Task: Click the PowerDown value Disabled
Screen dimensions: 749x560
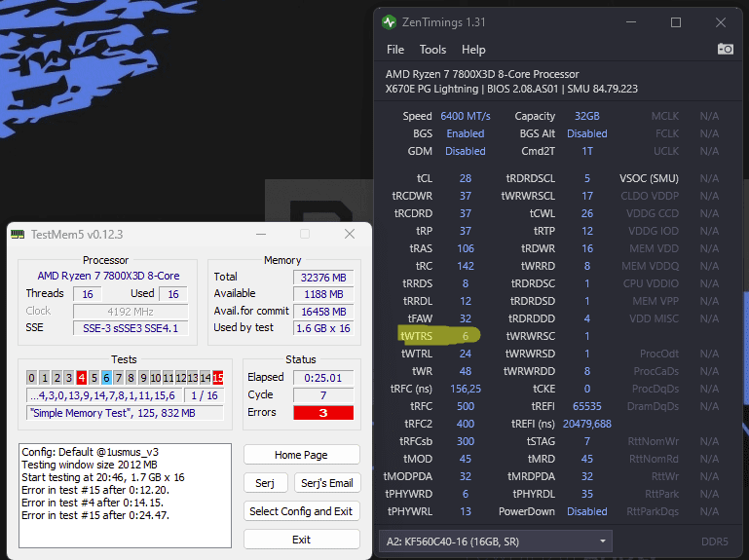Action: [x=587, y=511]
